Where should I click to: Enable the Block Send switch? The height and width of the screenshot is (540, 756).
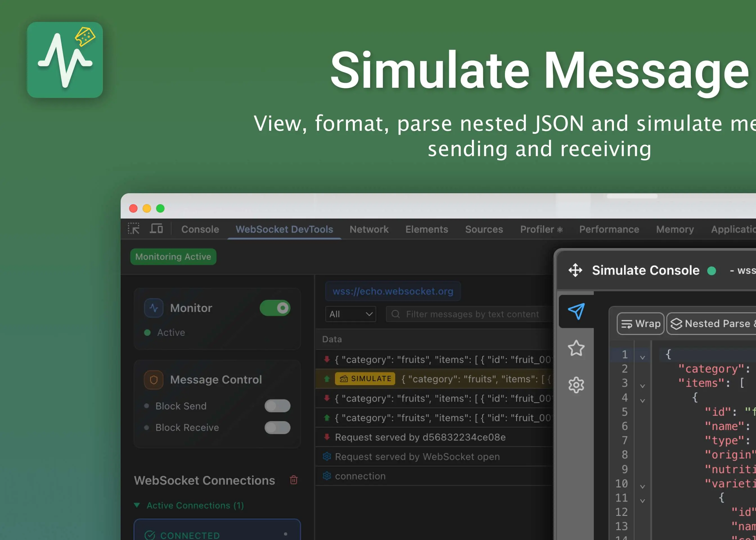(277, 406)
